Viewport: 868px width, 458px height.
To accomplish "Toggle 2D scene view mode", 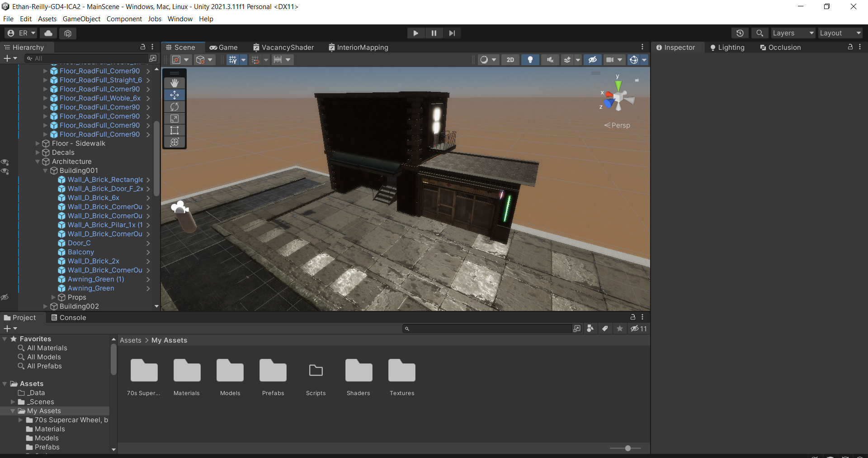I will click(x=510, y=60).
